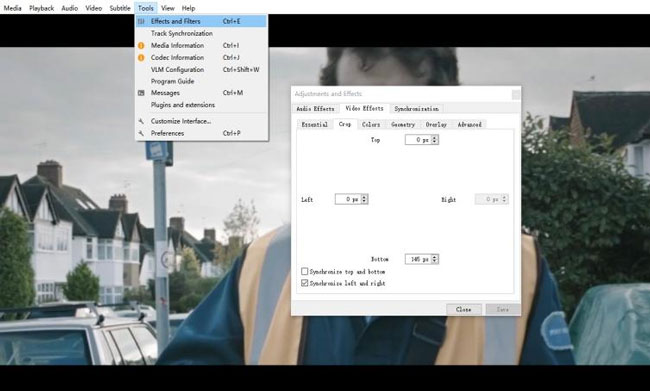650x391 pixels.
Task: Choose Effects and Filters entry
Action: click(x=201, y=21)
